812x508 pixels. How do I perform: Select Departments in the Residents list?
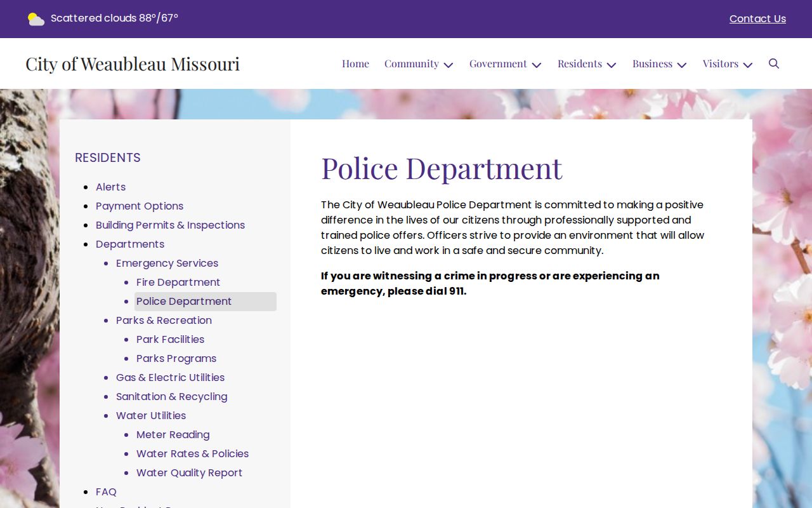(x=130, y=244)
